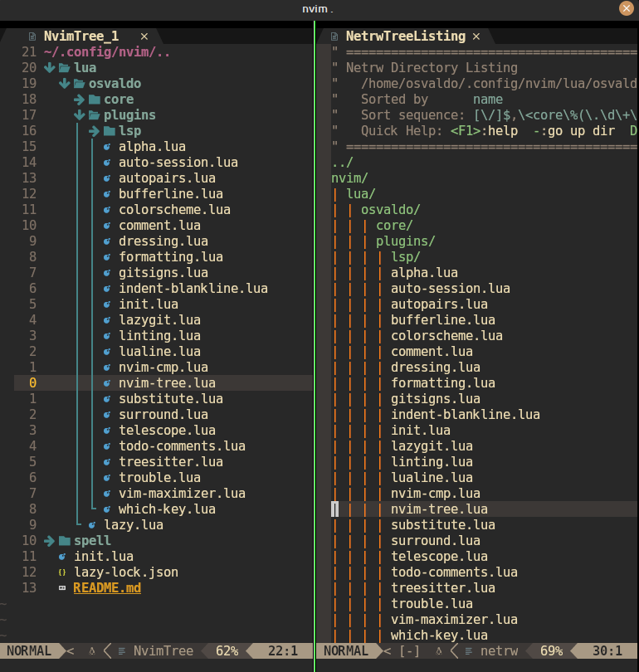
Task: Close the NetrwTreeListing buffer tab
Action: [476, 37]
